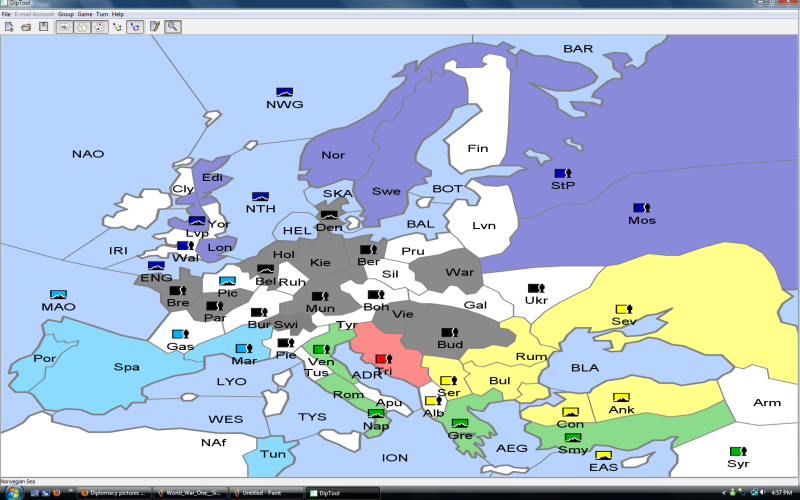Open the Group menu

point(65,14)
